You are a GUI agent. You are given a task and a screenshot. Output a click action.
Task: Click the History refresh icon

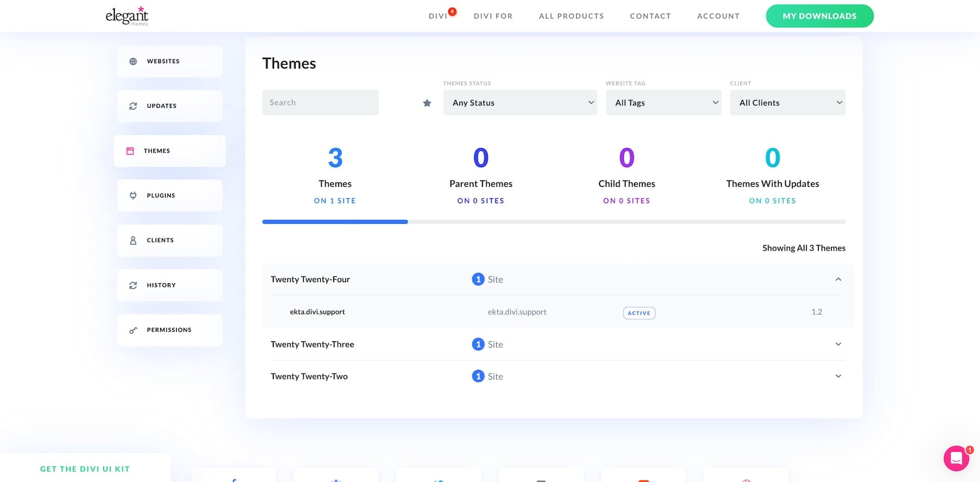click(133, 285)
